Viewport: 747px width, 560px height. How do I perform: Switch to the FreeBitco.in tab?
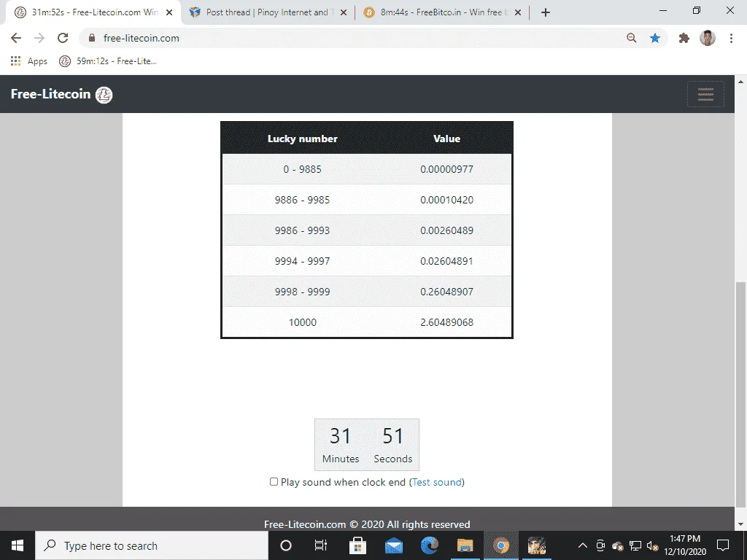pyautogui.click(x=442, y=12)
